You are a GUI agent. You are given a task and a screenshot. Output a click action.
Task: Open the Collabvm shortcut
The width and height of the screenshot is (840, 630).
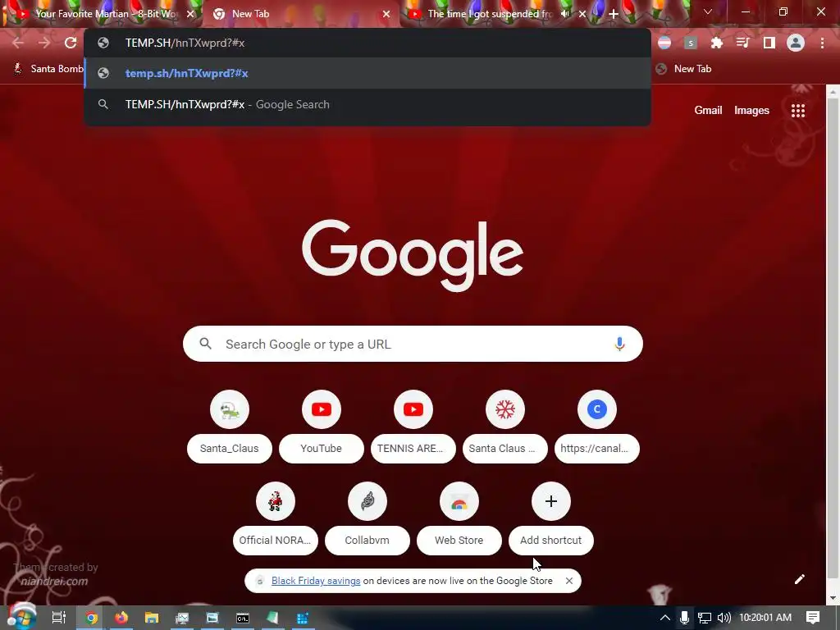coord(367,518)
